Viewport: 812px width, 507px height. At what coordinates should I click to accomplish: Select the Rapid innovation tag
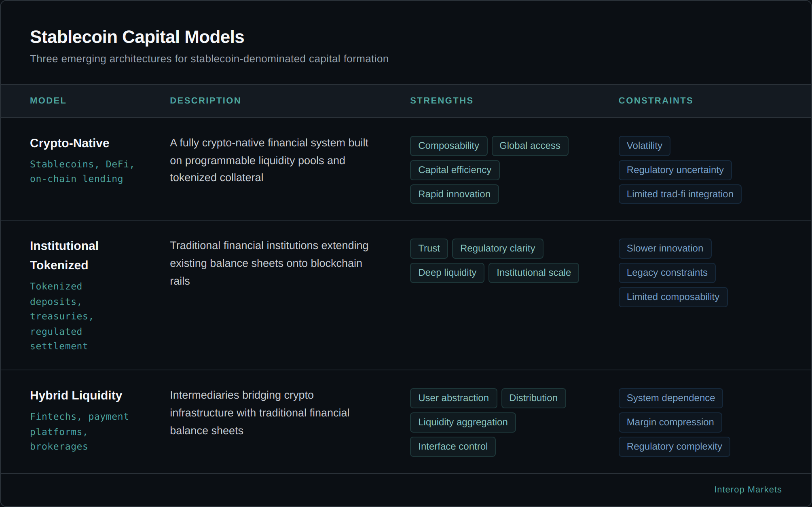point(454,194)
